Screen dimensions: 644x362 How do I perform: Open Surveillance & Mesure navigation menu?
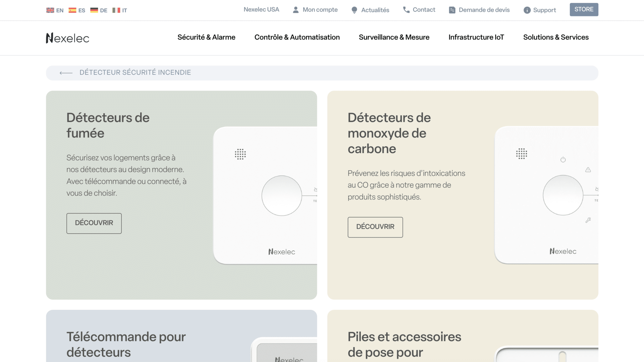(394, 37)
